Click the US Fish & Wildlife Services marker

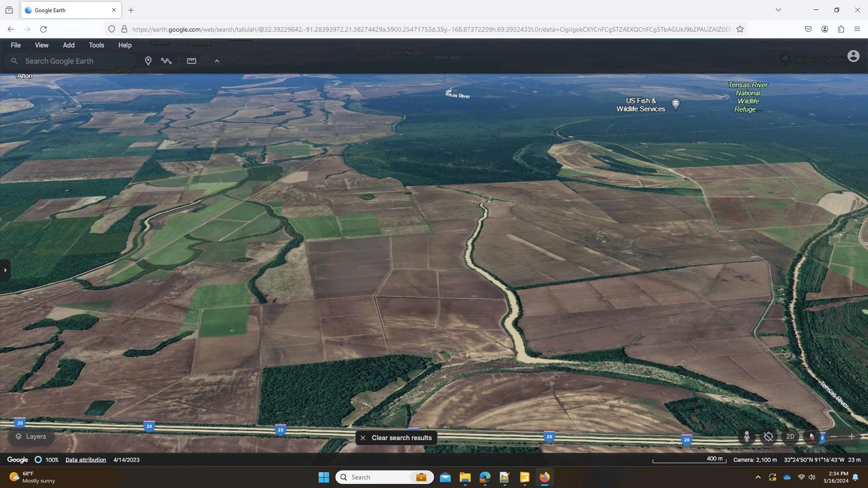click(675, 104)
